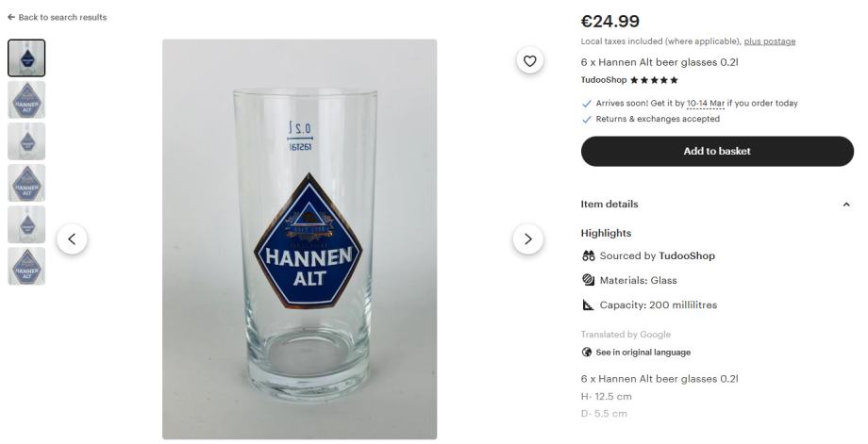Open the TudooShop seller link

[x=604, y=80]
